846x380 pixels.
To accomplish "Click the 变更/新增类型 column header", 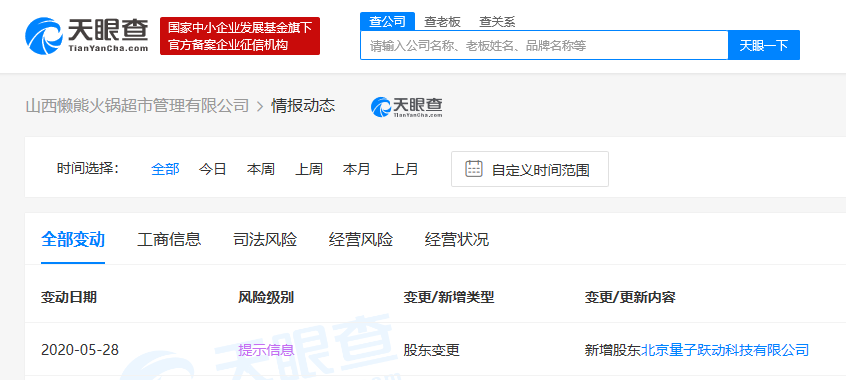I will [x=449, y=297].
